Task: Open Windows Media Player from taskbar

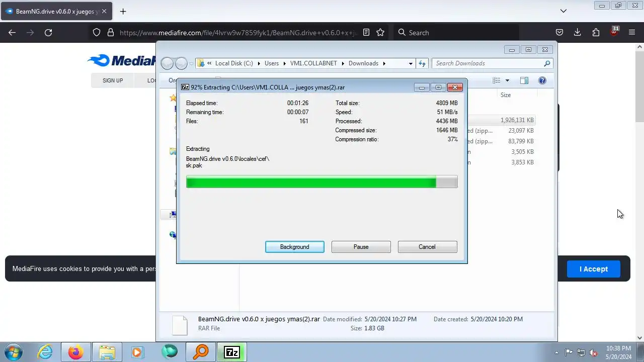Action: point(137,352)
